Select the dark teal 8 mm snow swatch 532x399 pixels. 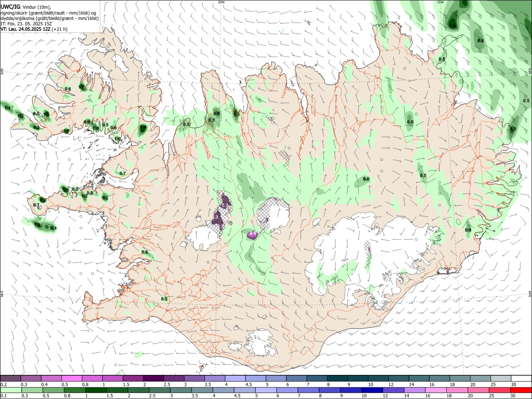point(337,378)
